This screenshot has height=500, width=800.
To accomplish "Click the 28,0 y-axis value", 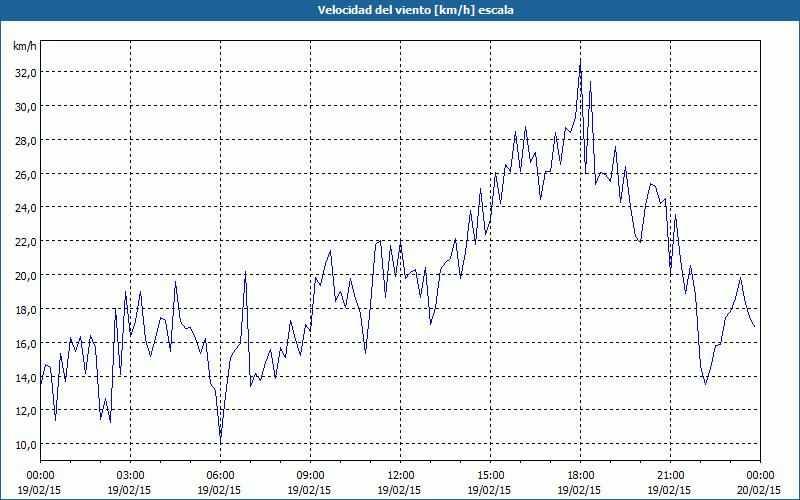I will click(26, 141).
